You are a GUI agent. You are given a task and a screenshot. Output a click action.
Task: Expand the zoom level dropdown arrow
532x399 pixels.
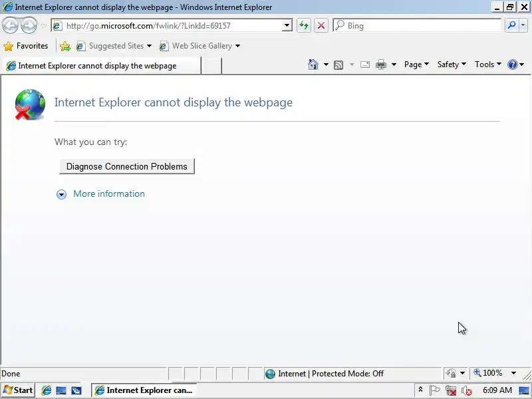pyautogui.click(x=513, y=373)
